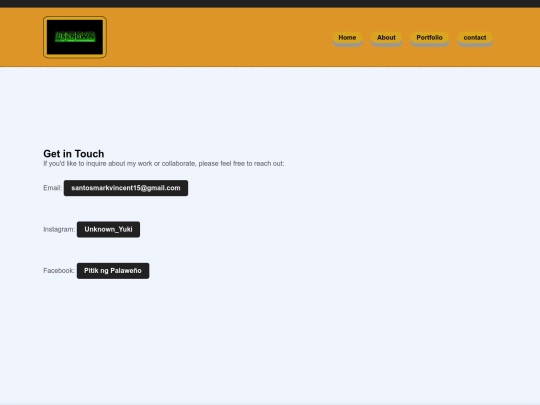Click the Email: label
Viewport: 540px width, 405px height.
[x=52, y=188]
